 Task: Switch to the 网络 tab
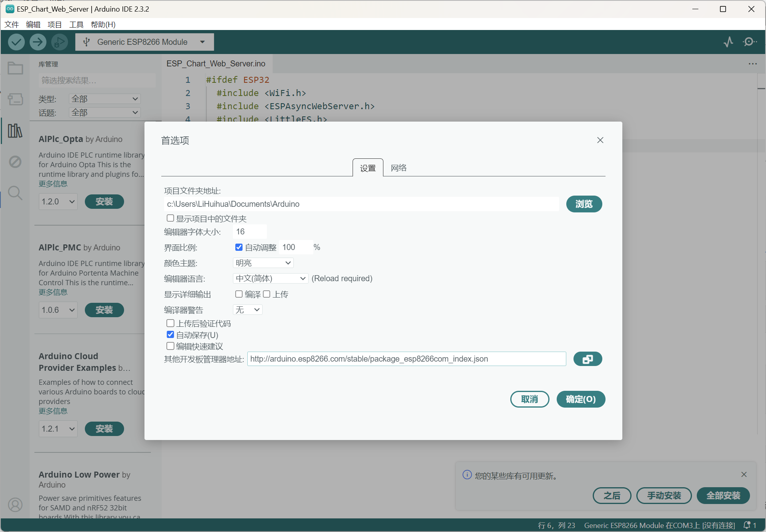pos(399,168)
